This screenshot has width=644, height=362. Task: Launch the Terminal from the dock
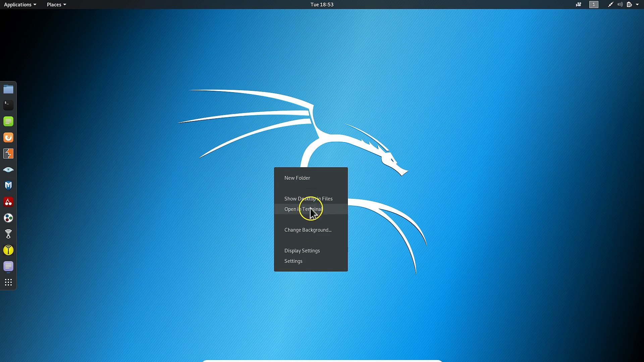[x=8, y=105]
